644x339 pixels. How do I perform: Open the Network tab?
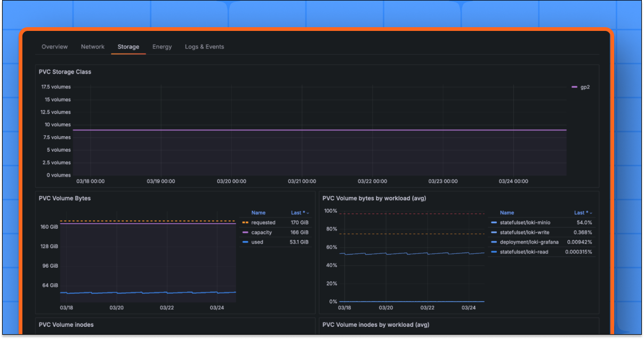point(92,46)
